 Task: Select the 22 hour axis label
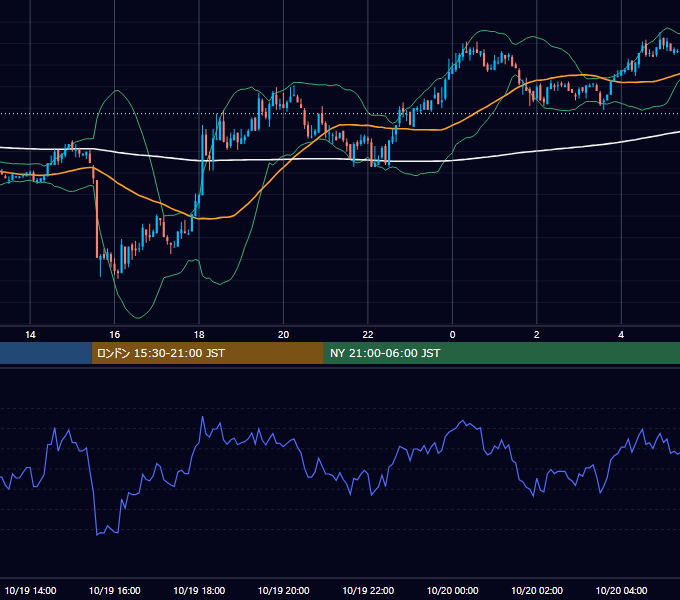coord(368,335)
